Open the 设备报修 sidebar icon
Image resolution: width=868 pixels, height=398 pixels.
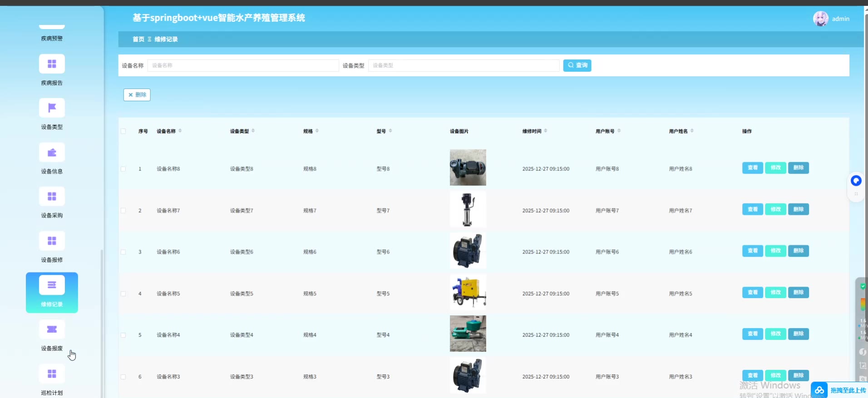52,241
